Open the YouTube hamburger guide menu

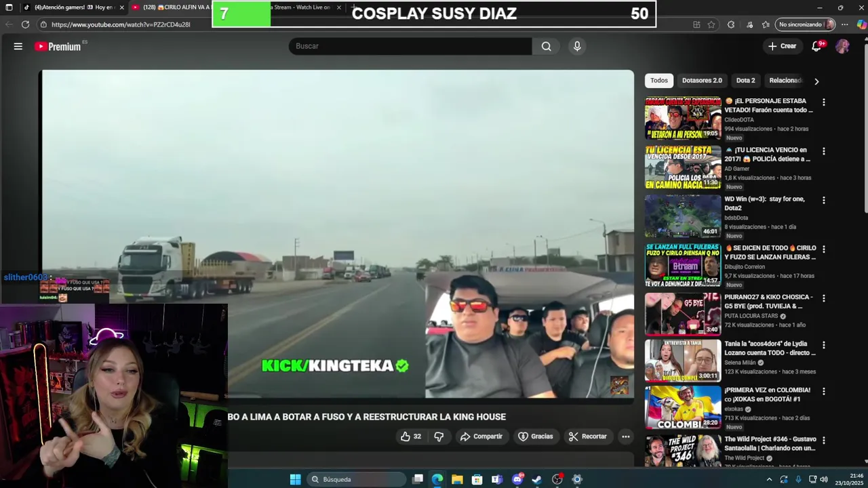18,46
